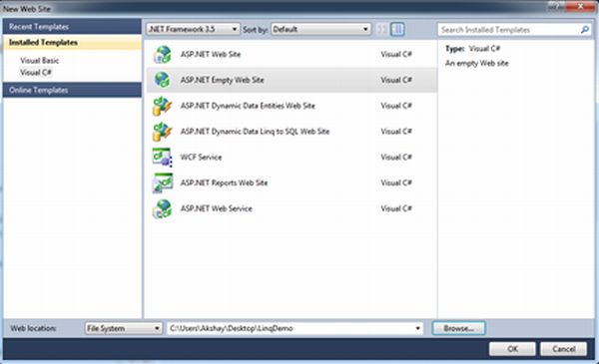Screen dimensions: 599x364
Task: Click the ASP.NET Empty Web Site globe icon
Action: 162,80
